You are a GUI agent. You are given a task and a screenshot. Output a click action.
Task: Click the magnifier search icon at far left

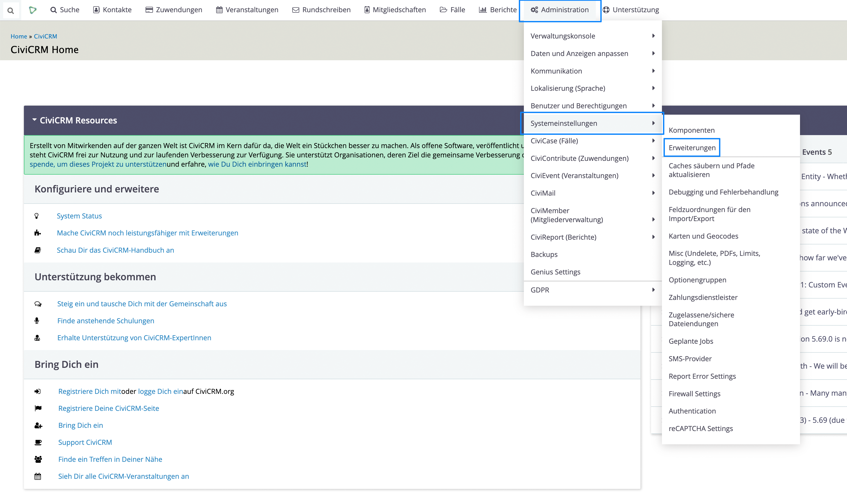click(x=11, y=10)
